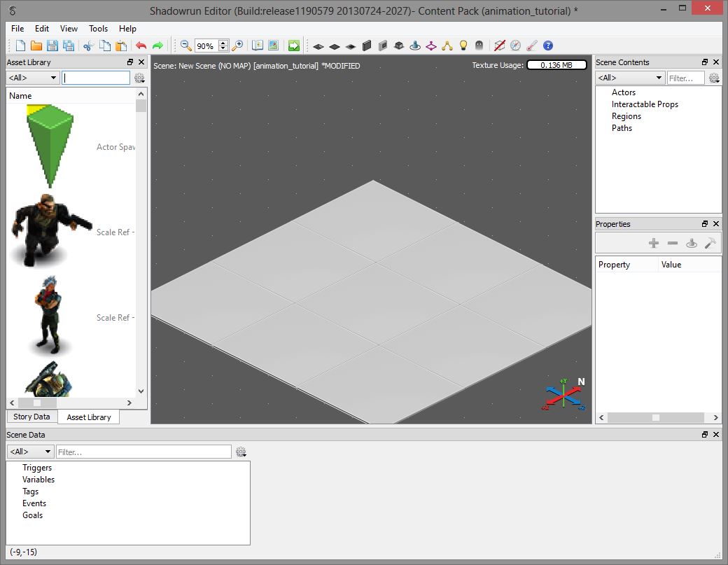The image size is (728, 565).
Task: Click the Scene Data filter text field
Action: [143, 452]
